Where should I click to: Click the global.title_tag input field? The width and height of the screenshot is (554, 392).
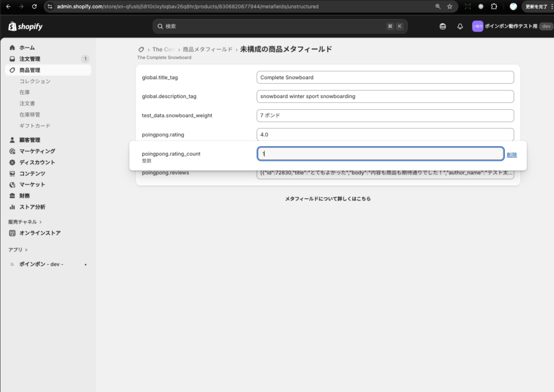[x=385, y=78]
